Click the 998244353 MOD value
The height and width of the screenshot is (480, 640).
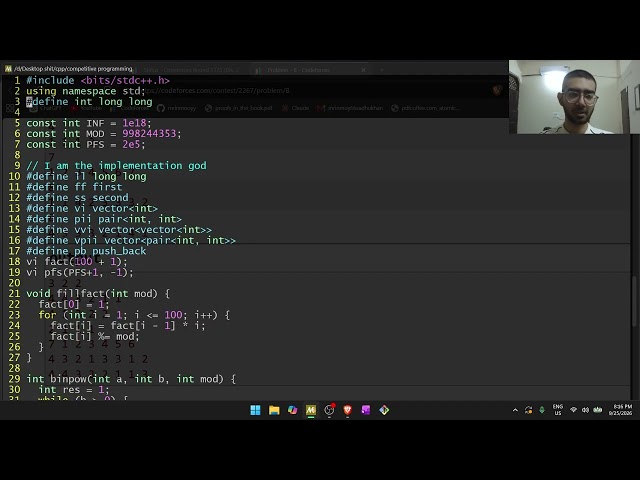151,134
